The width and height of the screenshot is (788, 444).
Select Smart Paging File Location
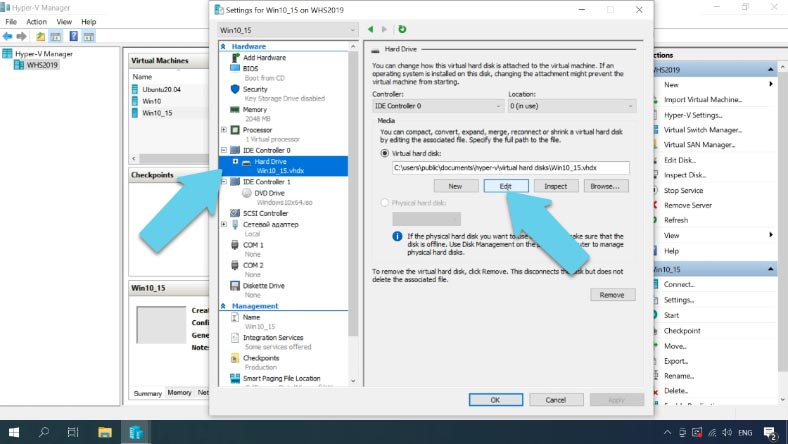[281, 378]
